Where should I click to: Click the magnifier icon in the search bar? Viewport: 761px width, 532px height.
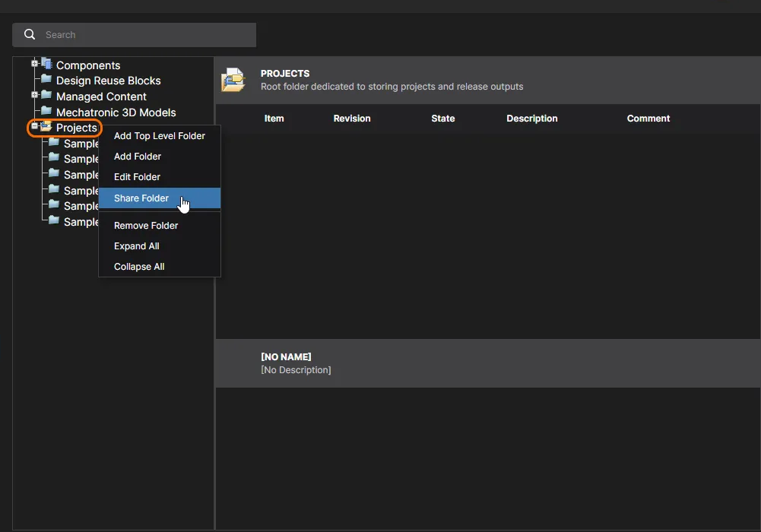tap(30, 35)
